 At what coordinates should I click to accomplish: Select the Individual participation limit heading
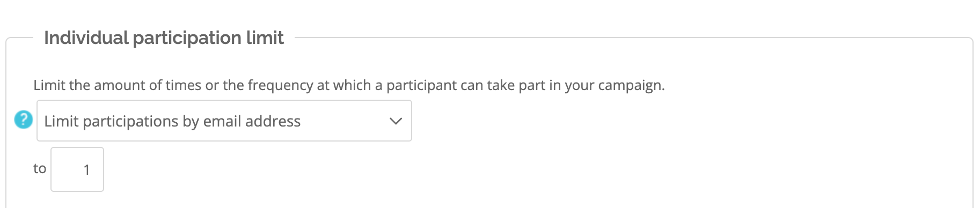pos(164,38)
